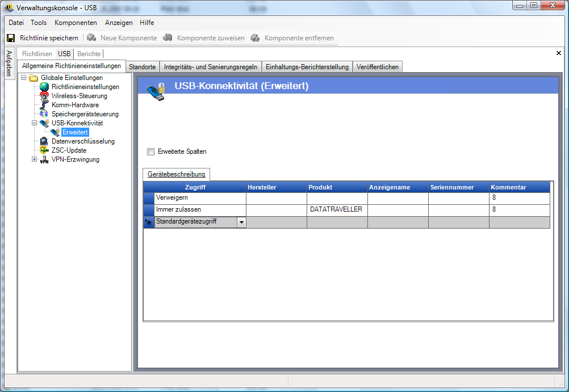The height and width of the screenshot is (392, 569).
Task: Sort by the Produkt column header
Action: [x=337, y=187]
